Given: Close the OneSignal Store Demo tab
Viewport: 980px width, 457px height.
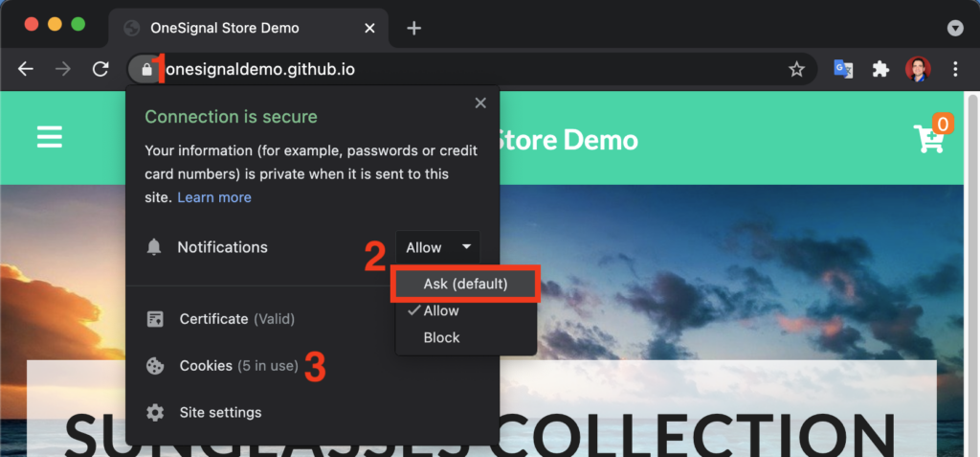Looking at the screenshot, I should click(370, 28).
